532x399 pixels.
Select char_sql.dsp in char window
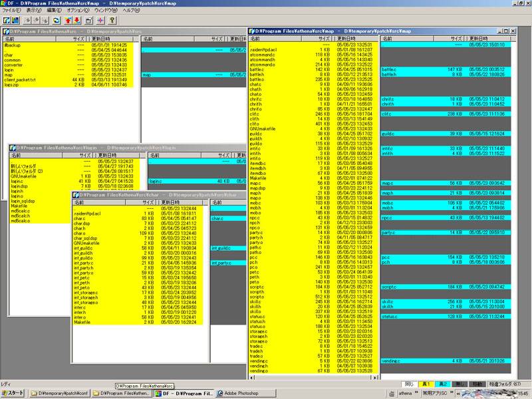tap(138, 238)
